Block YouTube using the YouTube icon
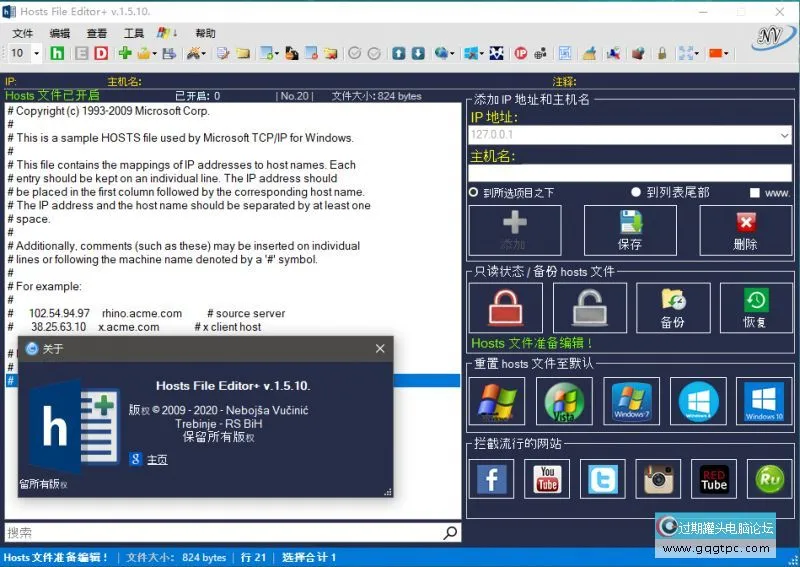Screen dimensions: 800x567 point(547,479)
